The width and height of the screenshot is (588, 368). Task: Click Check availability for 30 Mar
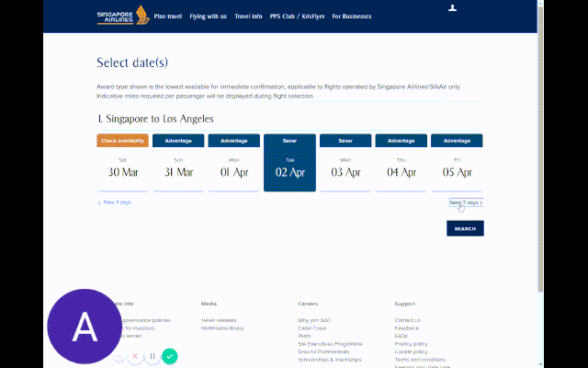pyautogui.click(x=122, y=141)
